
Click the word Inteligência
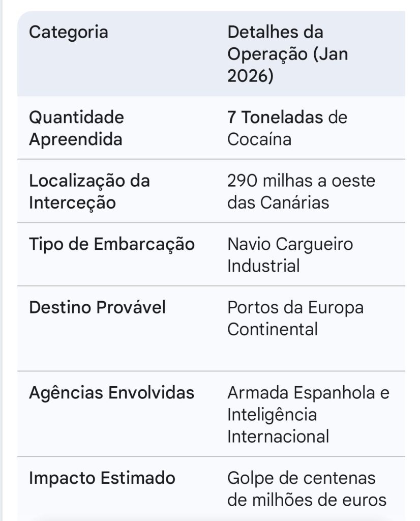(272, 414)
